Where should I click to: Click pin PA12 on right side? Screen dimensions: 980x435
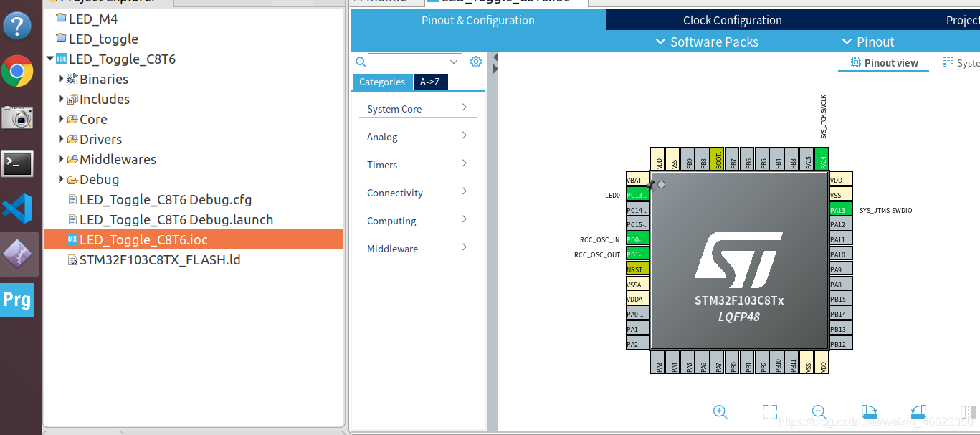841,225
